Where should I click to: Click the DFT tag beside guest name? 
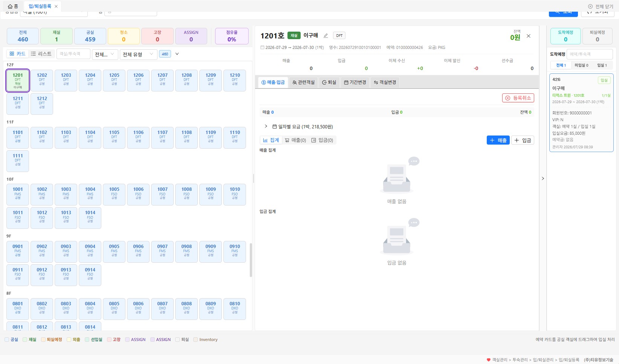point(339,35)
